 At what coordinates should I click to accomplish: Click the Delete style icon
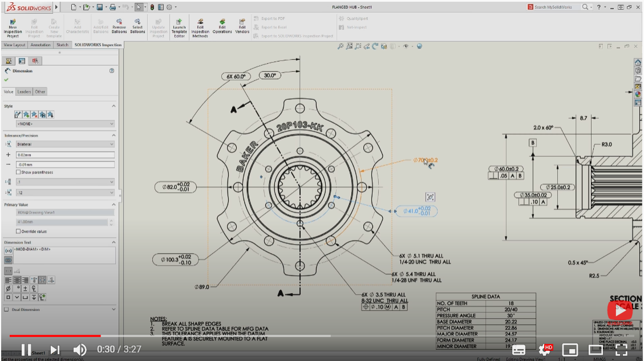point(34,115)
